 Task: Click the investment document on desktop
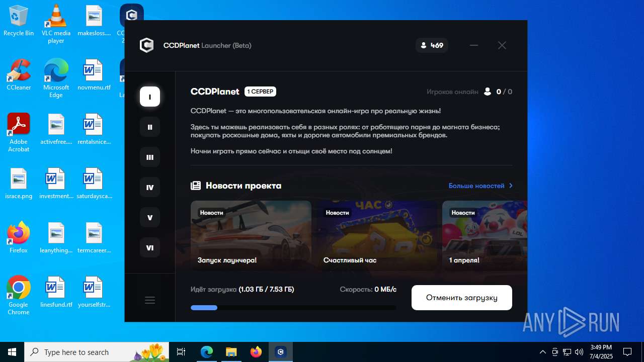pos(56,184)
